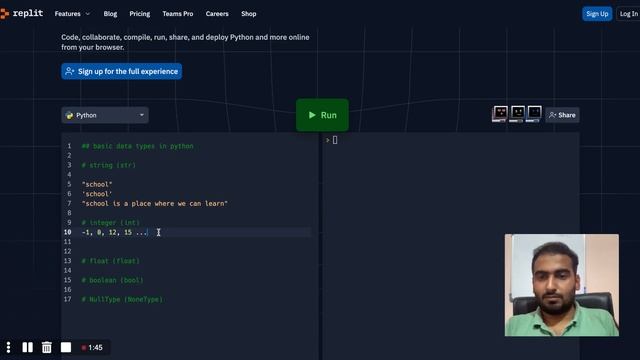640x360 pixels.
Task: Click the recording timer 1:45
Action: click(92, 348)
